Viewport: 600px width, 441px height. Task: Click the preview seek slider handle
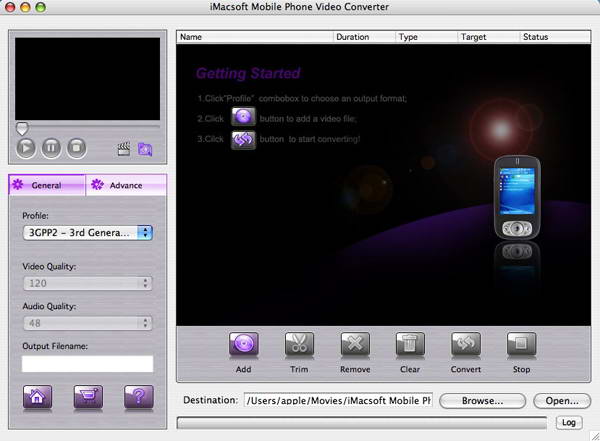22,129
